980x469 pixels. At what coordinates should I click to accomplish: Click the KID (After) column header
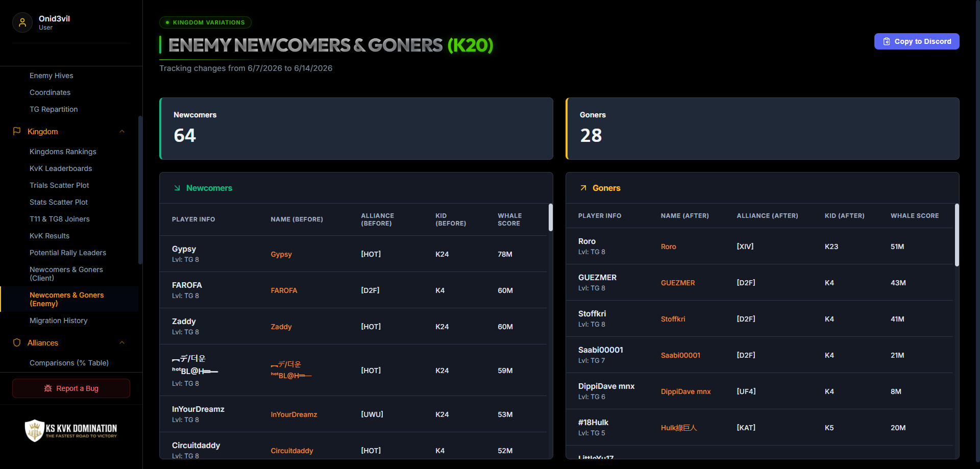844,216
